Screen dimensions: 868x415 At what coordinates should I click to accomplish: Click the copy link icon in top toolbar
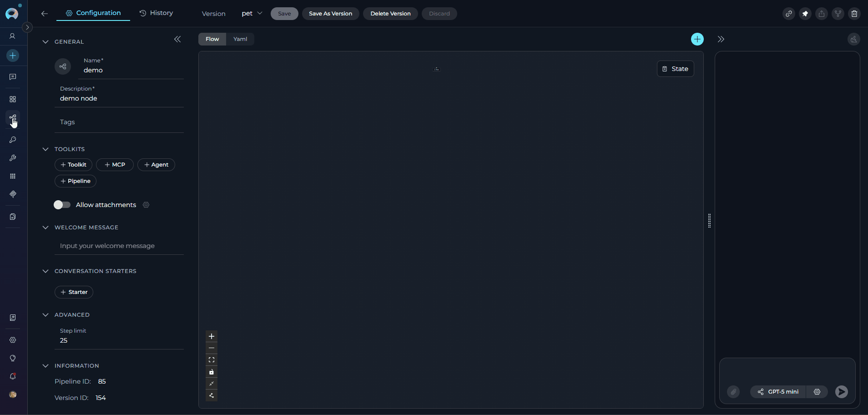click(x=789, y=14)
